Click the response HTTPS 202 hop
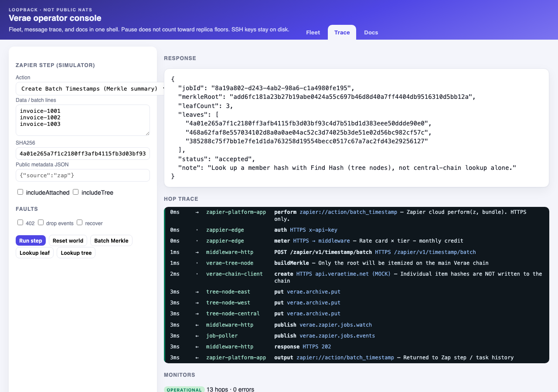This screenshot has height=392, width=558. [x=357, y=347]
